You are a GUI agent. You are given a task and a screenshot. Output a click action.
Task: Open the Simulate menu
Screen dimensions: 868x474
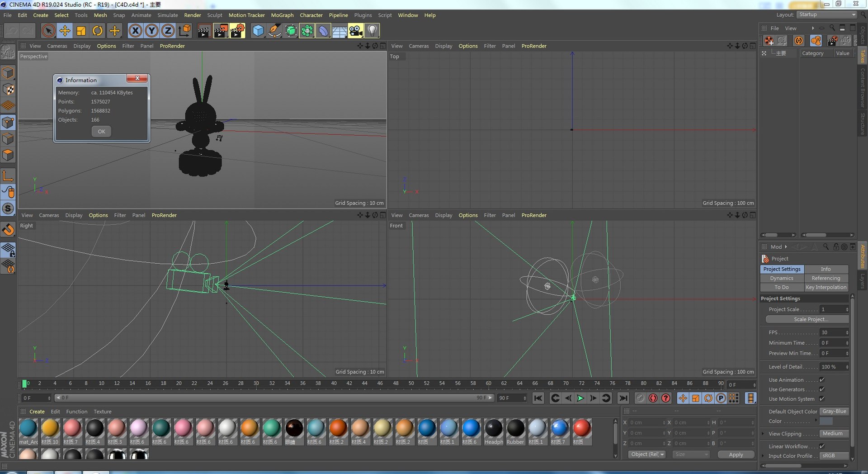[167, 15]
